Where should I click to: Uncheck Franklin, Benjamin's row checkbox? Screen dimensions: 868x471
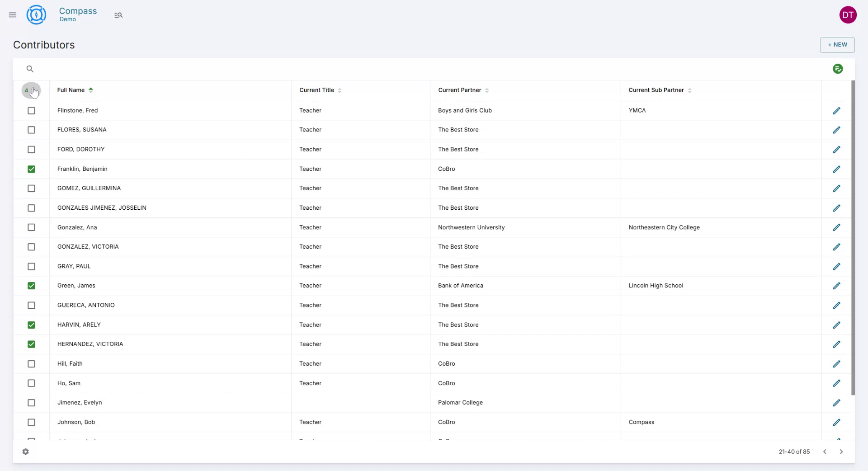(x=31, y=169)
